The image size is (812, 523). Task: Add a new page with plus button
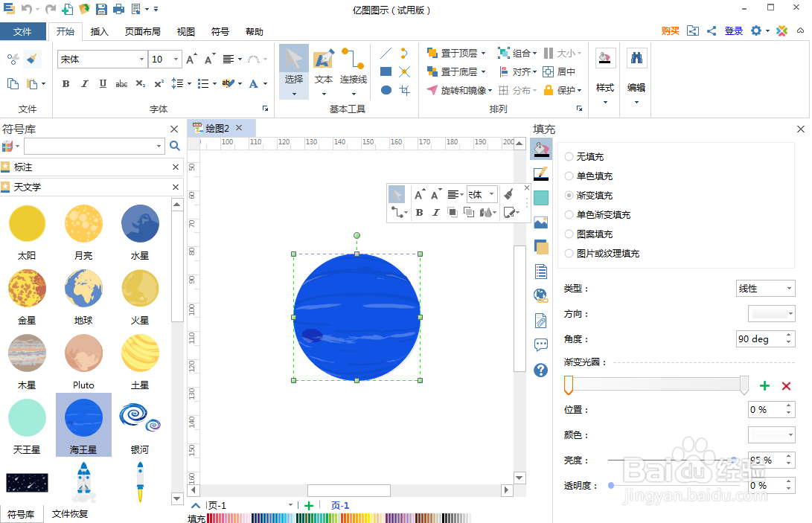pos(309,506)
